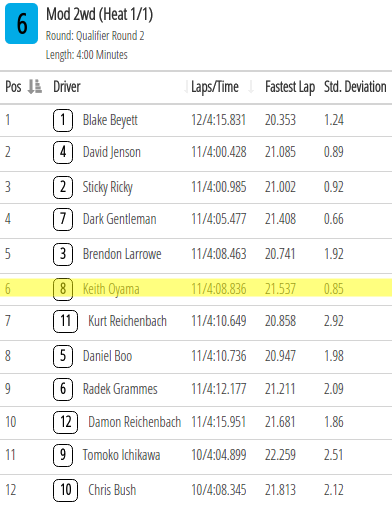Click the blue race number 6 badge
This screenshot has width=392, height=510.
(22, 23)
